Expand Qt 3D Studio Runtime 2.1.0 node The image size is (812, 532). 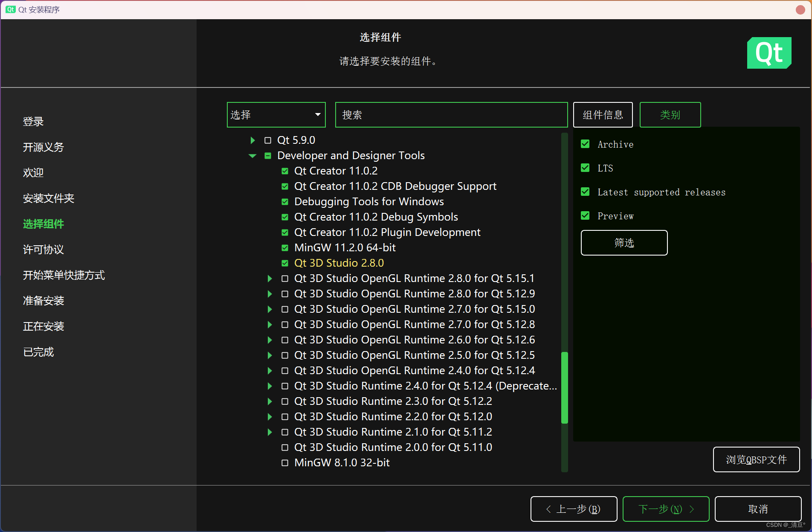click(x=270, y=432)
